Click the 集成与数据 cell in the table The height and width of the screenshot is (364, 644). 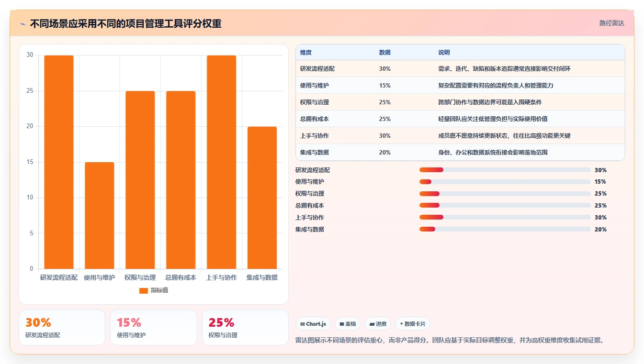315,153
